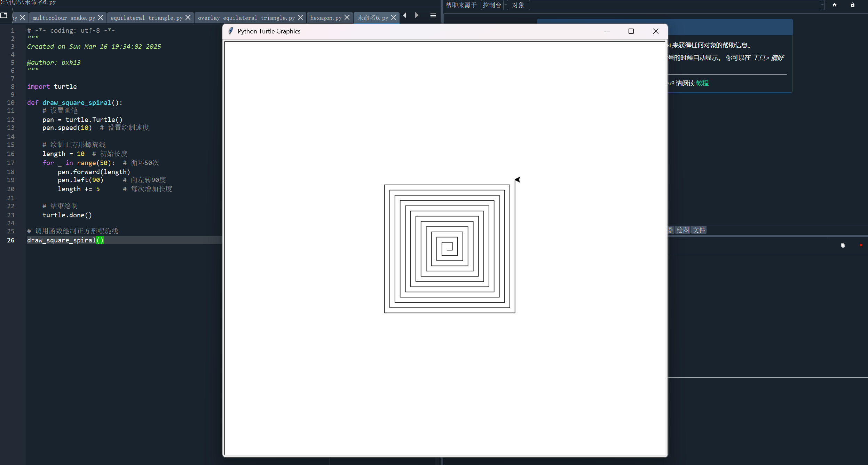Close the overlay equilateral triangle.py tab
868x465 pixels.
click(300, 17)
